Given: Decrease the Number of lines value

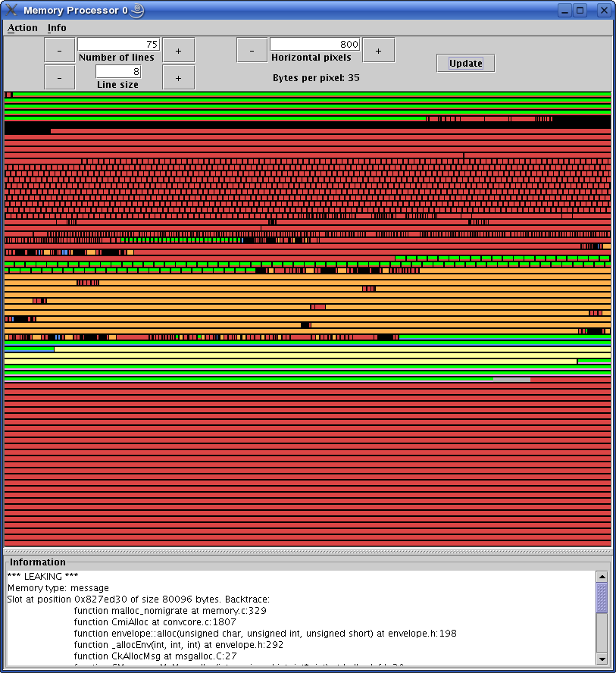Looking at the screenshot, I should click(60, 51).
